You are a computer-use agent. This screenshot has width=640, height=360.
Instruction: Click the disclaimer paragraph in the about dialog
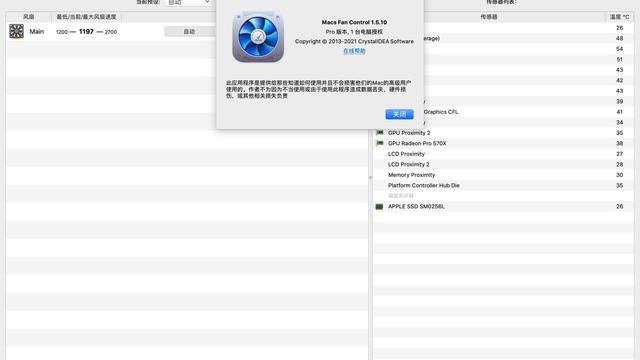(318, 89)
